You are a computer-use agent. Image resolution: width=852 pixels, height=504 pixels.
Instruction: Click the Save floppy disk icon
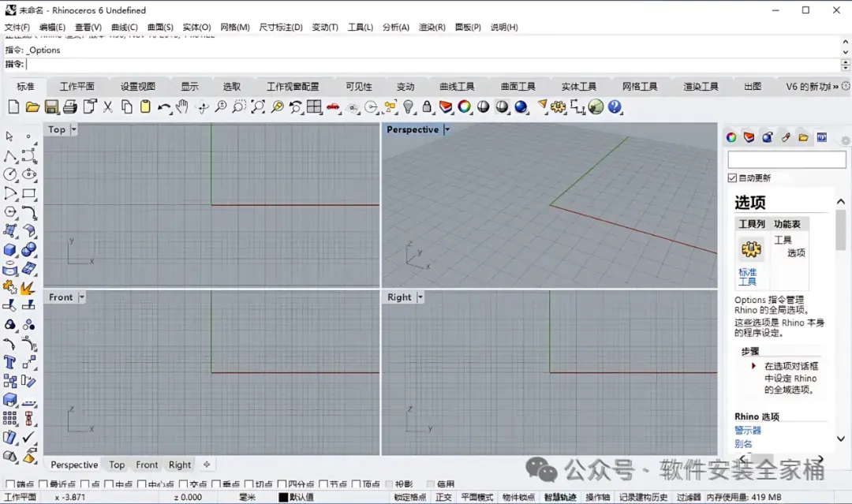(x=51, y=107)
